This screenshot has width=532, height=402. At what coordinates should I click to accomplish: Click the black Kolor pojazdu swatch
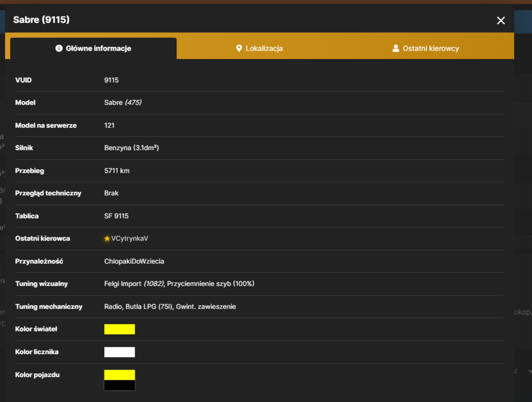tap(119, 385)
